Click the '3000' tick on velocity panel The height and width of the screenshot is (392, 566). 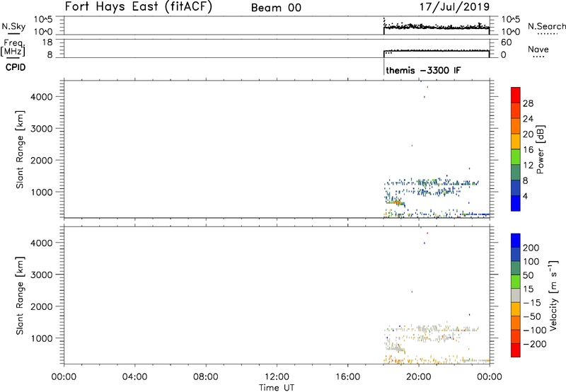(42, 275)
